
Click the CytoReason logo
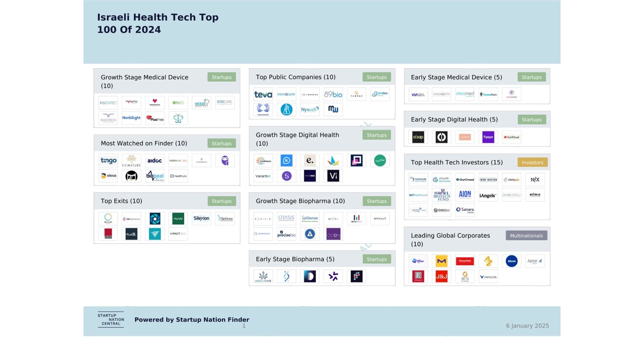point(263,161)
